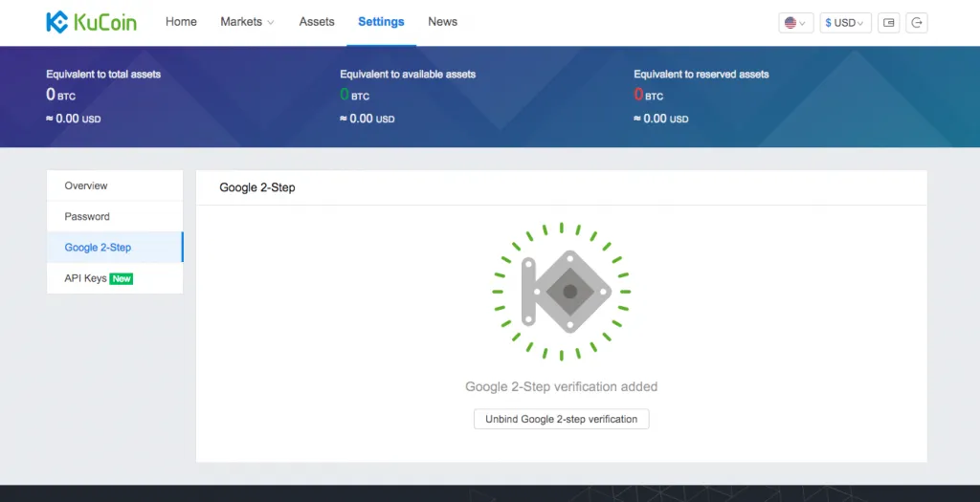
Task: Click 'Equivalent to available assets' label
Action: (x=408, y=74)
